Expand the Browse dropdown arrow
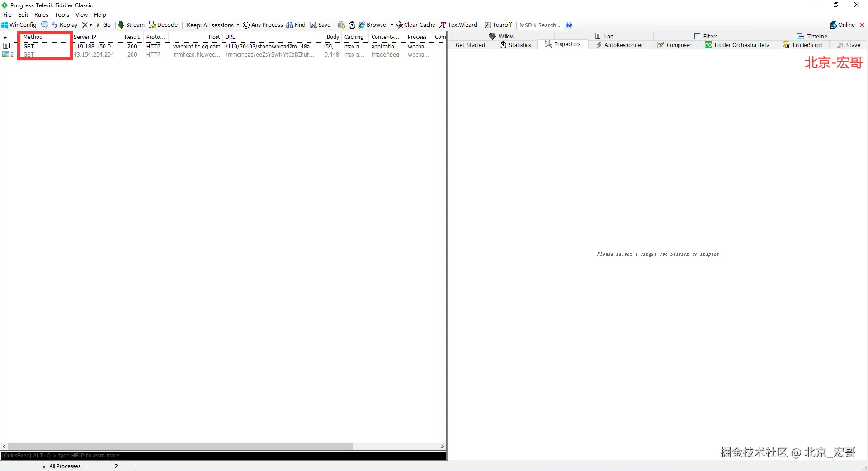Image resolution: width=868 pixels, height=471 pixels. point(392,25)
